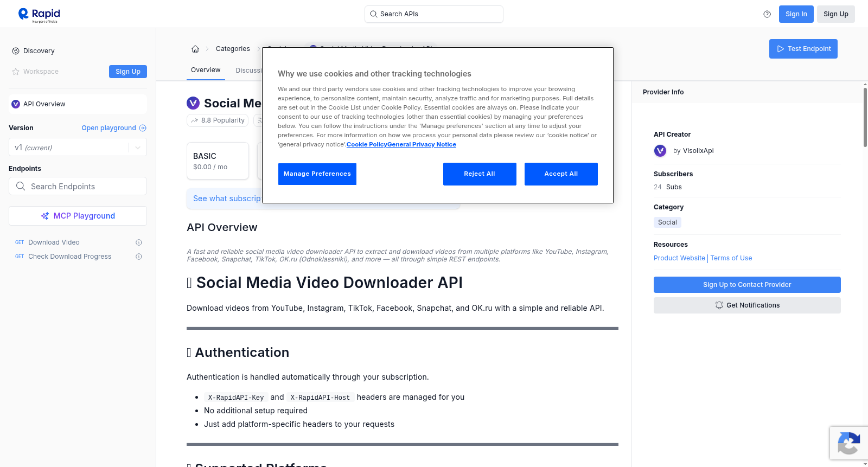868x467 pixels.
Task: Click the Open playground arrow icon
Action: (x=143, y=128)
